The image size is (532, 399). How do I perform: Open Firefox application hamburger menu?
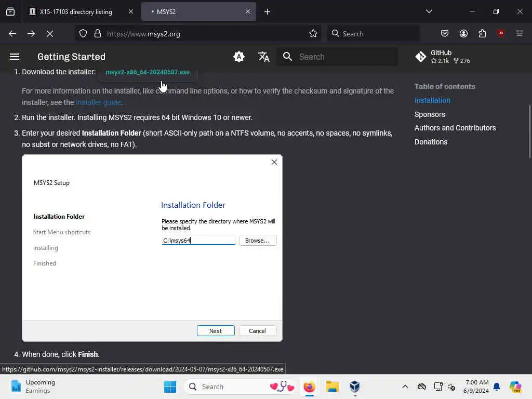coord(520,33)
